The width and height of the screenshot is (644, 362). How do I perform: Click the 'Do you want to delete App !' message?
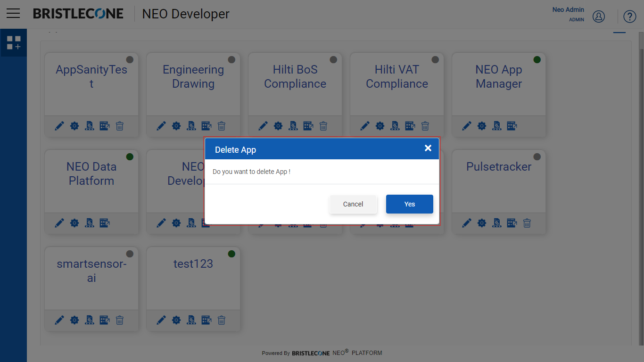point(251,172)
